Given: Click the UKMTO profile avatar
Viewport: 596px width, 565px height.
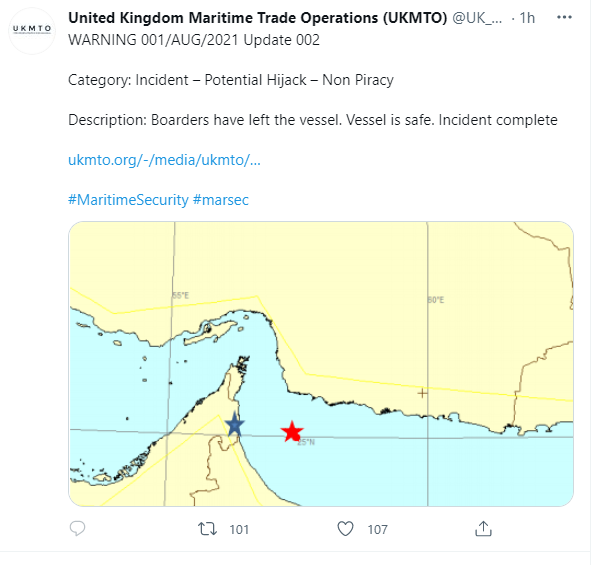Looking at the screenshot, I should pos(32,30).
